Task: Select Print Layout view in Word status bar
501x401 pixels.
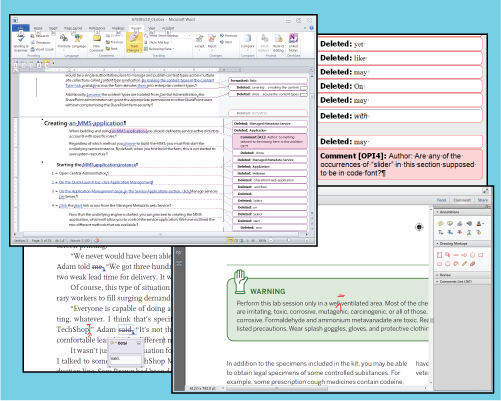Action: click(x=230, y=240)
